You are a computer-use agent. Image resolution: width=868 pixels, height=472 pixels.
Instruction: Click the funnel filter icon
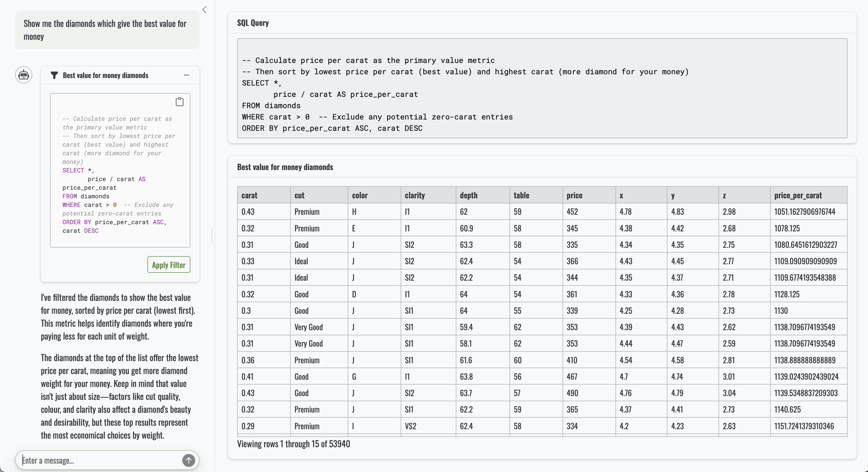[54, 76]
